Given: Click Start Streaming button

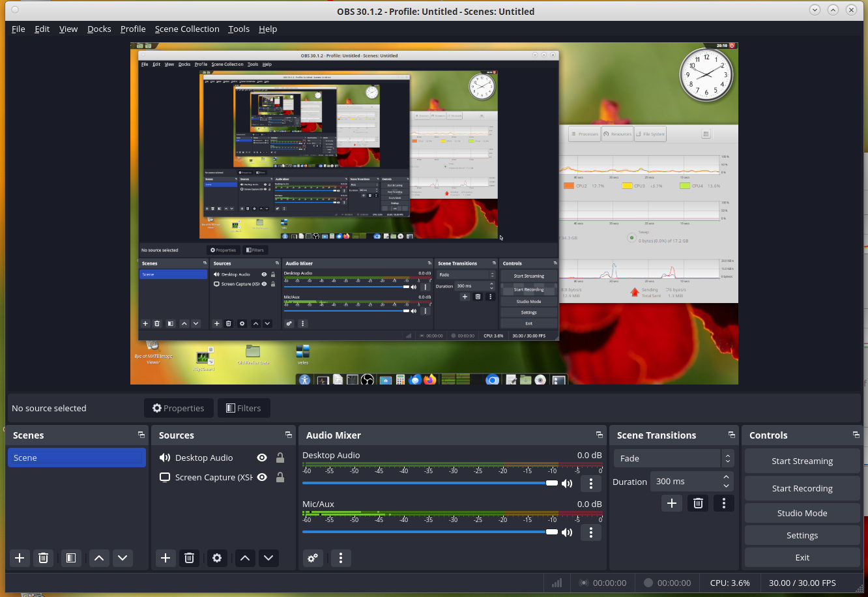Looking at the screenshot, I should 802,461.
